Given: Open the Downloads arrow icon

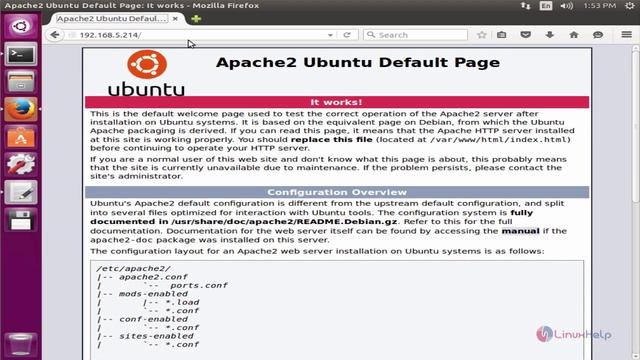Looking at the screenshot, I should tap(550, 35).
